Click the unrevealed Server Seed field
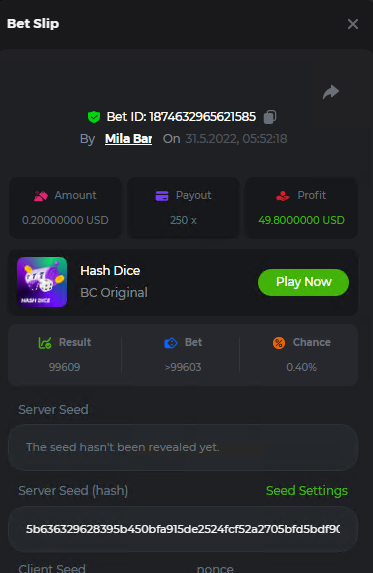Viewport: 373px width, 573px height. coord(183,447)
